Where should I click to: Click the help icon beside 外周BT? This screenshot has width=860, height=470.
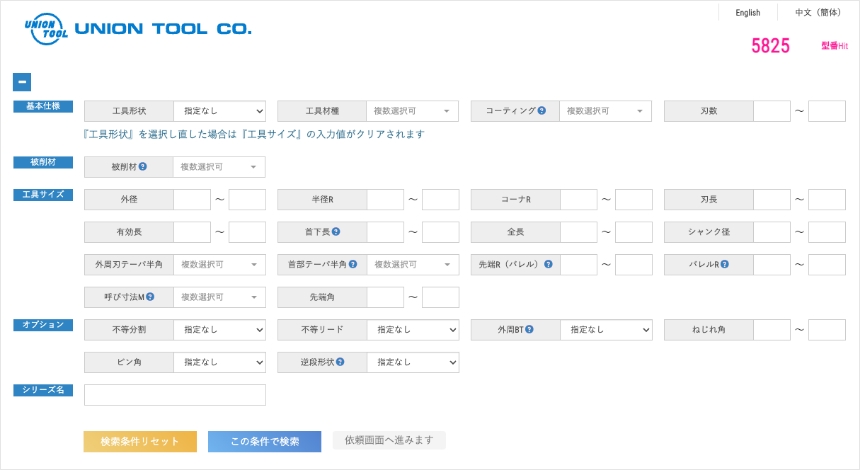(x=532, y=329)
